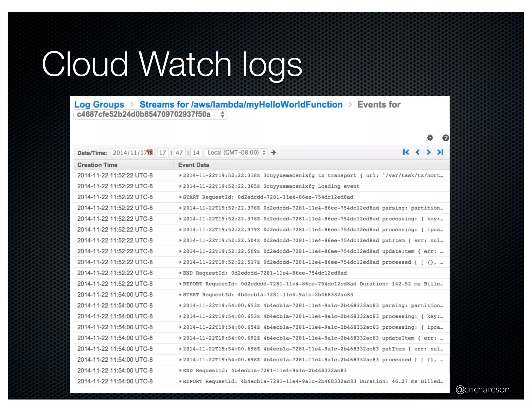Select text 'START RequestId: 0d2edcdd-7281-11e4-86ee-754dc12ed8ad'
Screen dimensions: 532x411
click(x=268, y=197)
